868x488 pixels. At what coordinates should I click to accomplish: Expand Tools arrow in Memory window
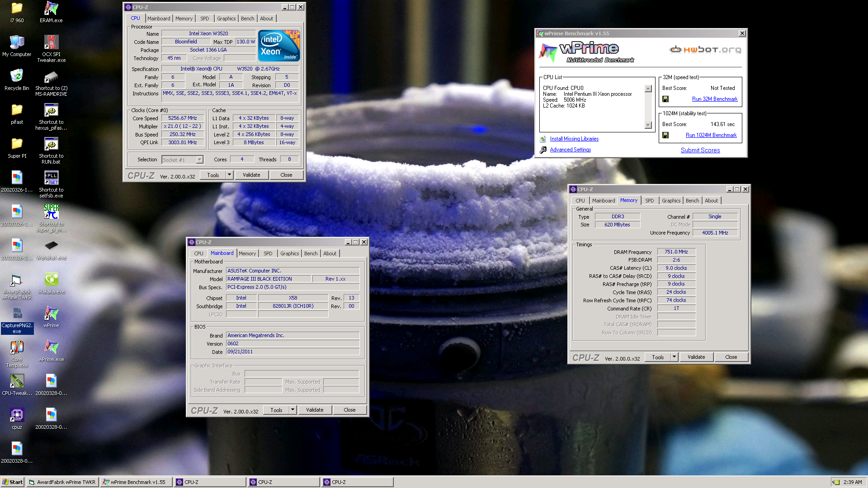click(674, 357)
